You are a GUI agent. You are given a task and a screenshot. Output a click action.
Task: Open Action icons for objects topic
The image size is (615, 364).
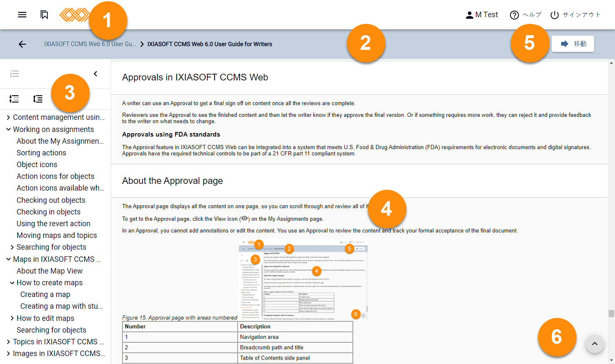tap(55, 176)
